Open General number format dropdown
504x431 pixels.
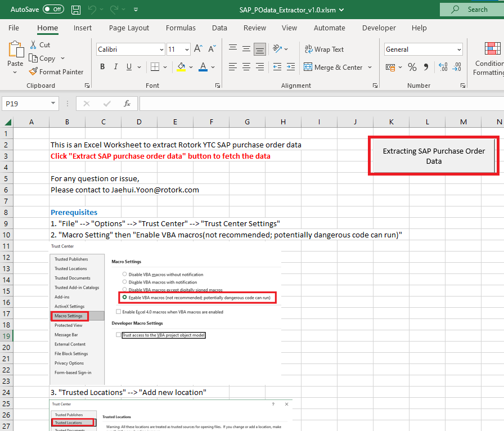(x=459, y=50)
